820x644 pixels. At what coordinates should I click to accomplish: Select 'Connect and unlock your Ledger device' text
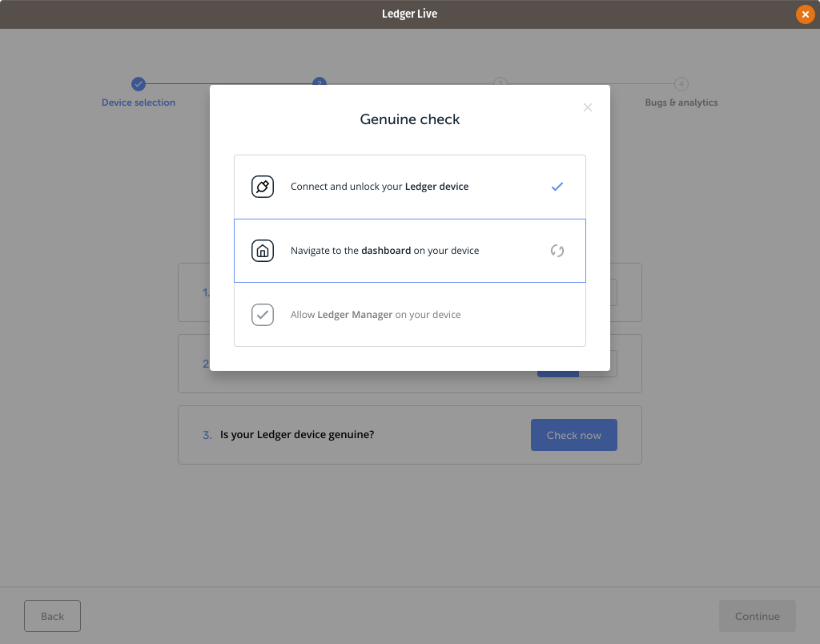pyautogui.click(x=379, y=187)
